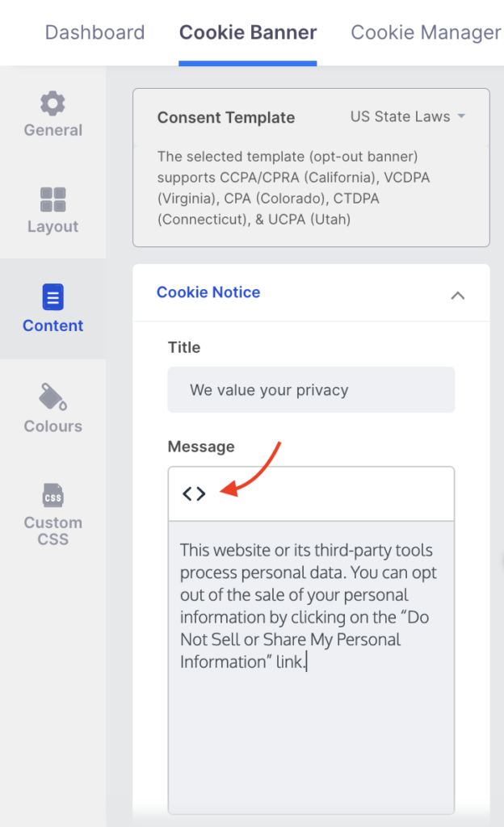
Task: Open the Cookie Manager tab
Action: click(x=426, y=32)
